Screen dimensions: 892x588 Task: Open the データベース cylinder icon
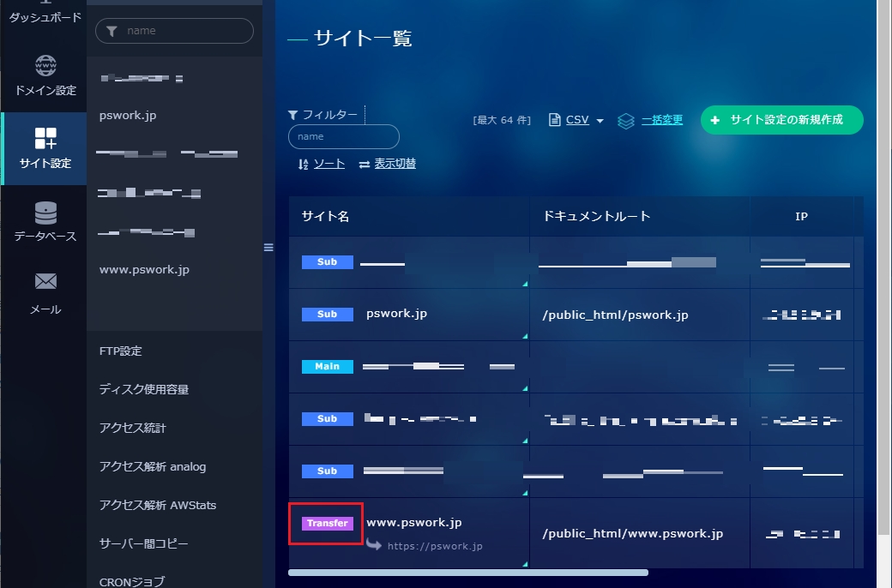44,214
